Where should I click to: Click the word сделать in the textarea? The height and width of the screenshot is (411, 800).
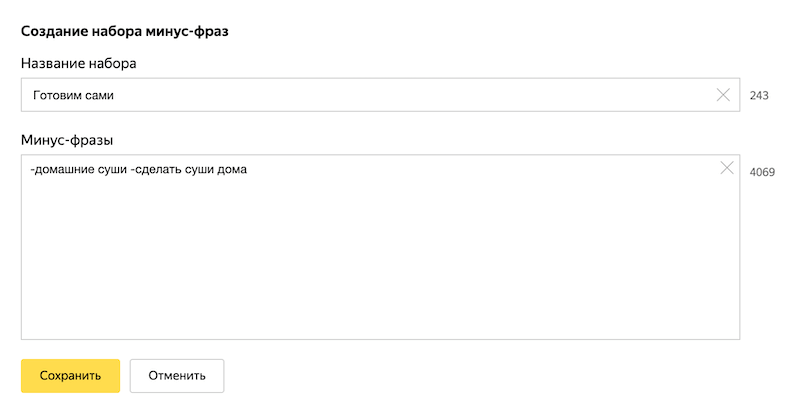click(x=158, y=170)
